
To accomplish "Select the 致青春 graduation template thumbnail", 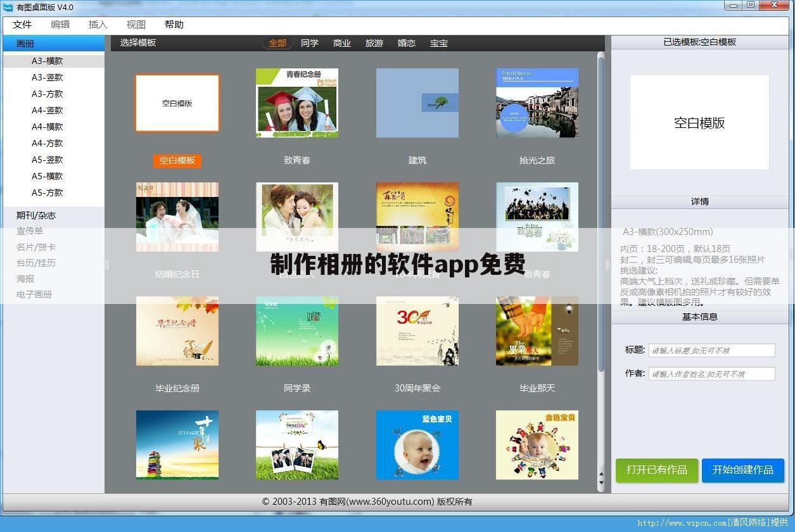I will point(297,103).
